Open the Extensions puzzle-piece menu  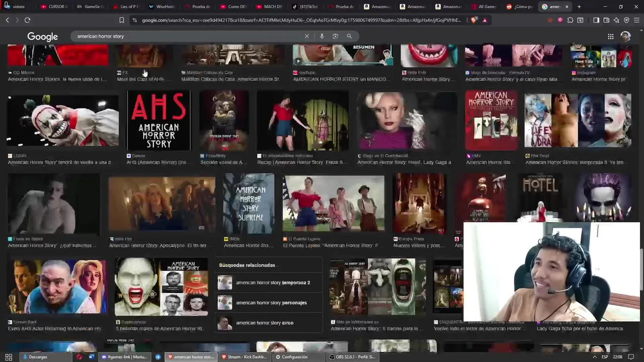(x=570, y=20)
